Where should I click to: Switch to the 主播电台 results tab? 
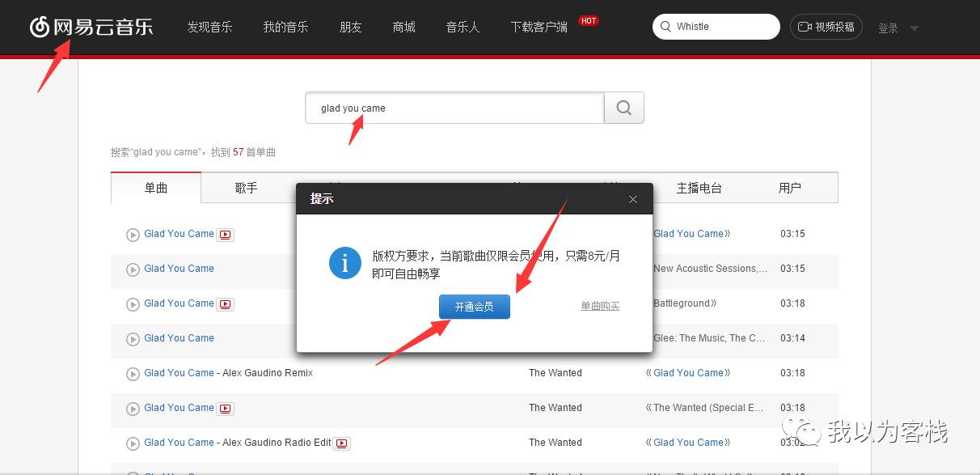pyautogui.click(x=699, y=188)
